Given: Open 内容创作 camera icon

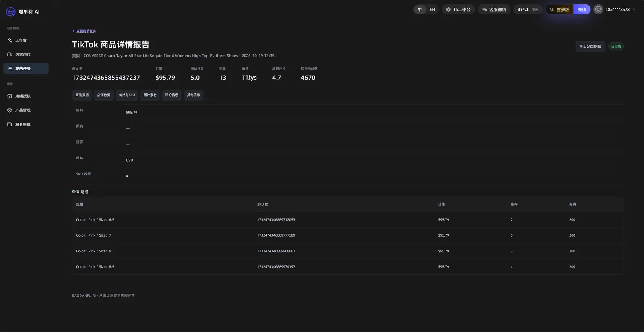Looking at the screenshot, I should click(x=10, y=54).
